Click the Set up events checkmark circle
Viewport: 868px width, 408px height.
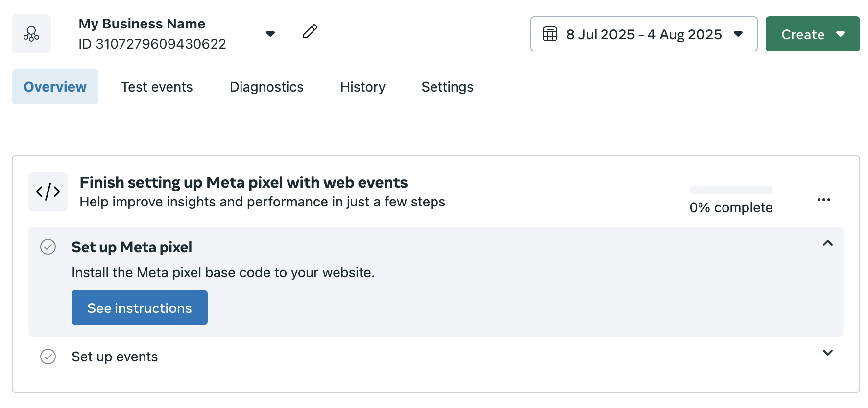[x=48, y=357]
